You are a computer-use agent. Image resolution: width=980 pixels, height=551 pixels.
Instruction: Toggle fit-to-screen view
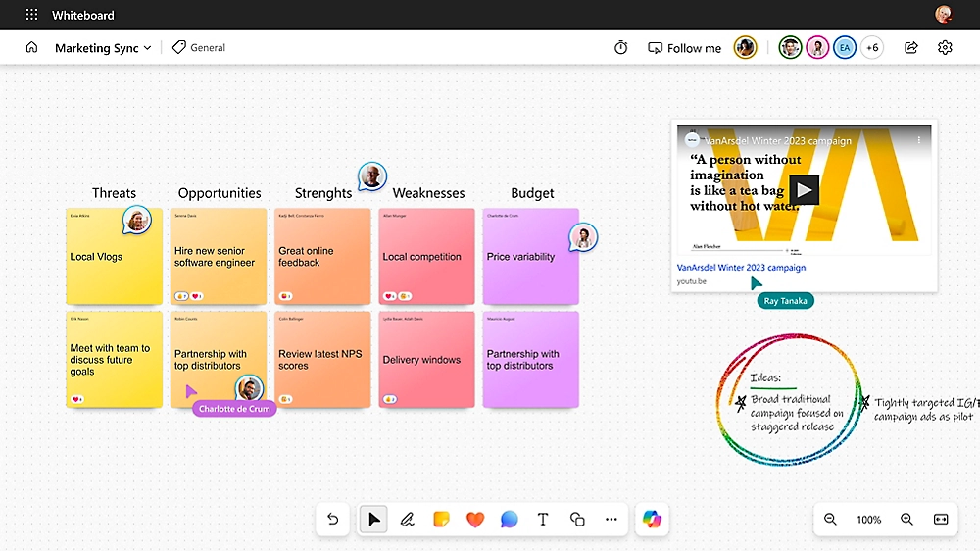[941, 520]
